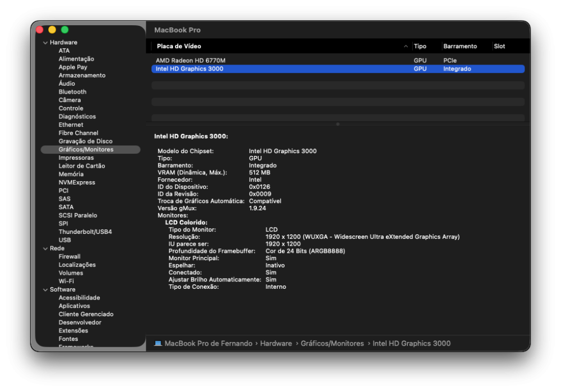Select PCI in the sidebar
The height and width of the screenshot is (392, 561).
pyautogui.click(x=63, y=191)
